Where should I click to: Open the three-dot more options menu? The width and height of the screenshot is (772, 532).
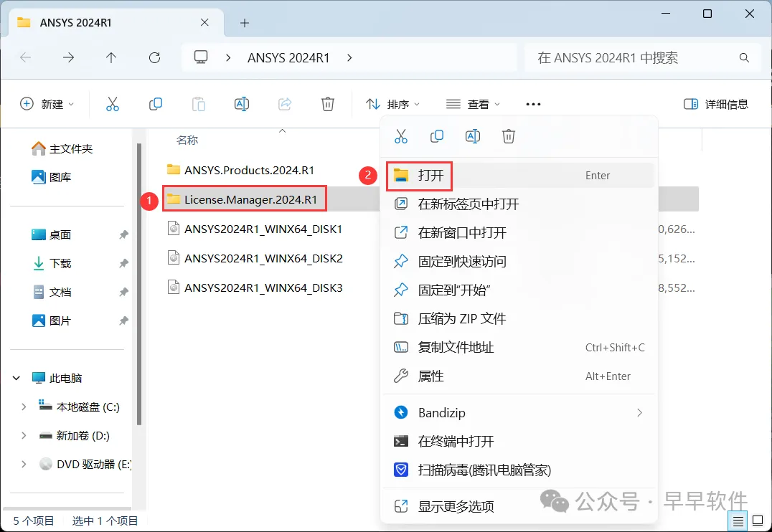coord(533,104)
